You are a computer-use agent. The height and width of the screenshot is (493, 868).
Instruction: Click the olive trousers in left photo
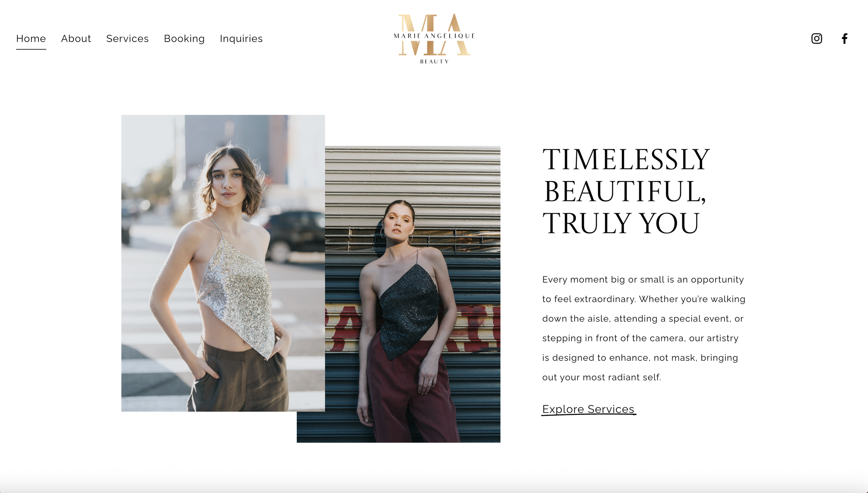point(240,377)
